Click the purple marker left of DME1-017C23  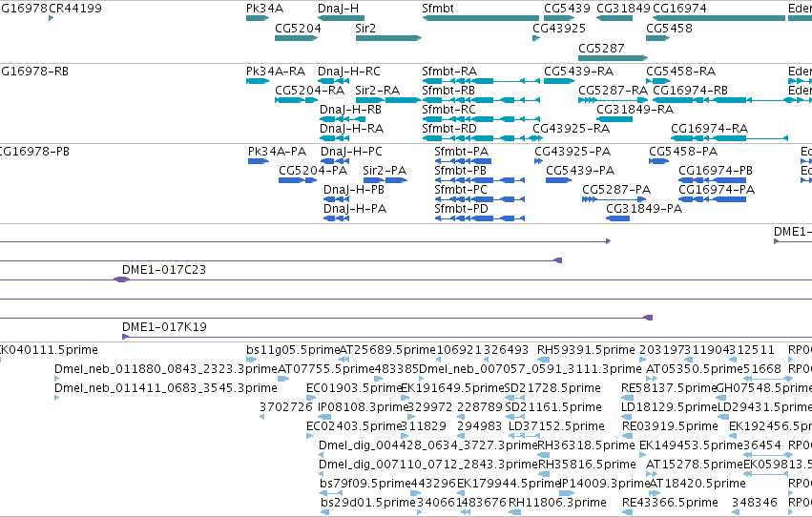(x=121, y=279)
